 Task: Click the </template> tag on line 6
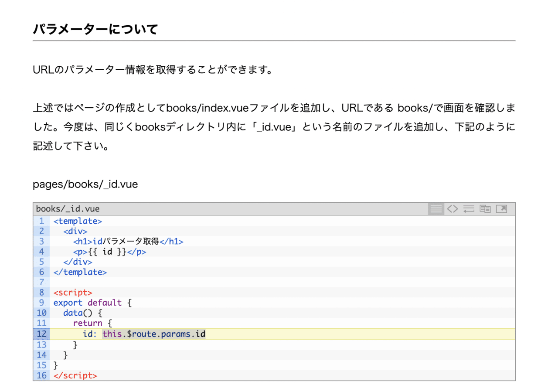click(x=80, y=272)
